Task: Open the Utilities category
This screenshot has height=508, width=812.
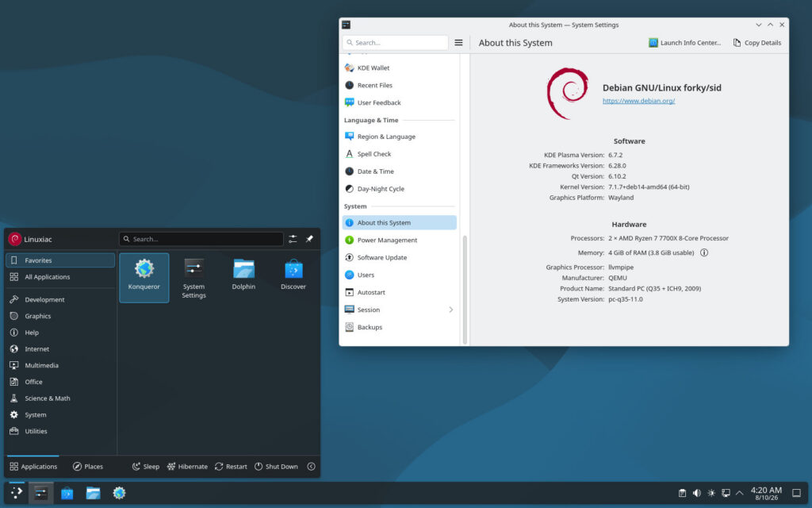Action: (60, 431)
